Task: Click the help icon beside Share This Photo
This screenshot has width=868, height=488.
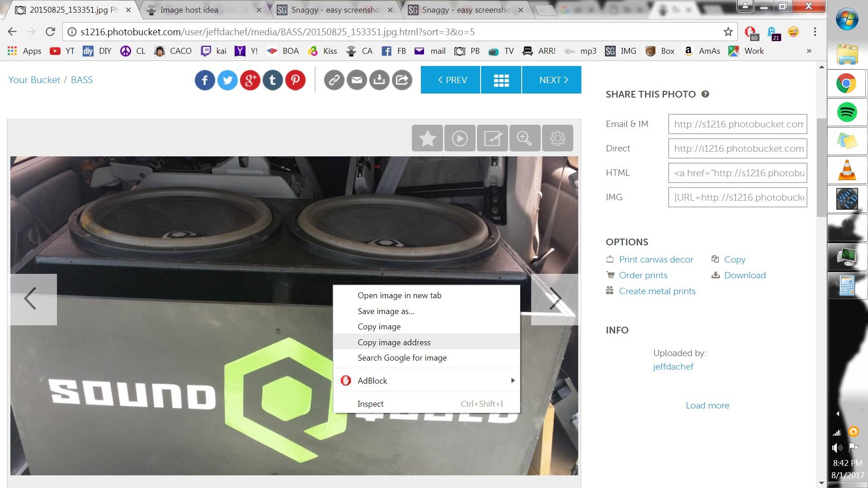Action: (705, 94)
